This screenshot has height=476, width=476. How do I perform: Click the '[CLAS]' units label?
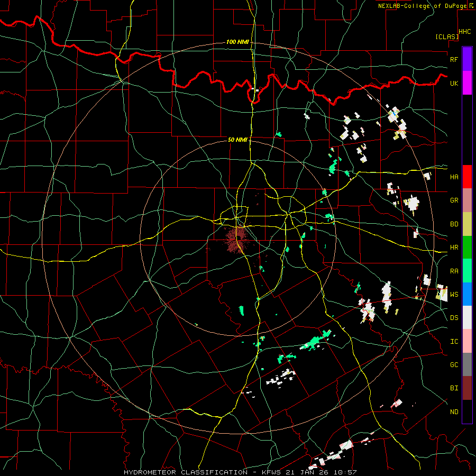[447, 36]
